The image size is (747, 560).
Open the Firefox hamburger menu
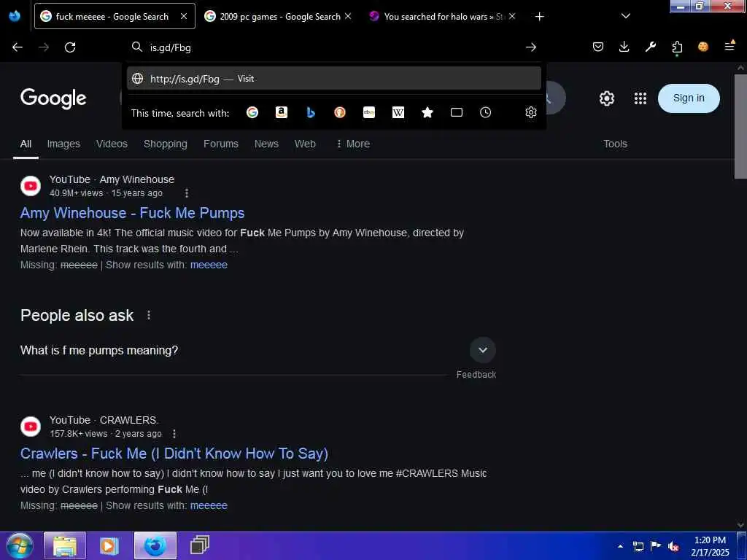(x=729, y=46)
